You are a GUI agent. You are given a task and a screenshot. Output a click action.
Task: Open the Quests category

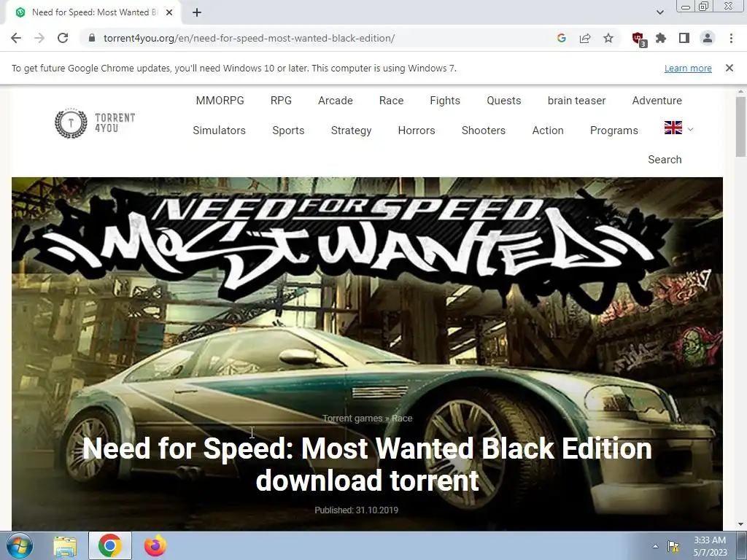click(503, 101)
